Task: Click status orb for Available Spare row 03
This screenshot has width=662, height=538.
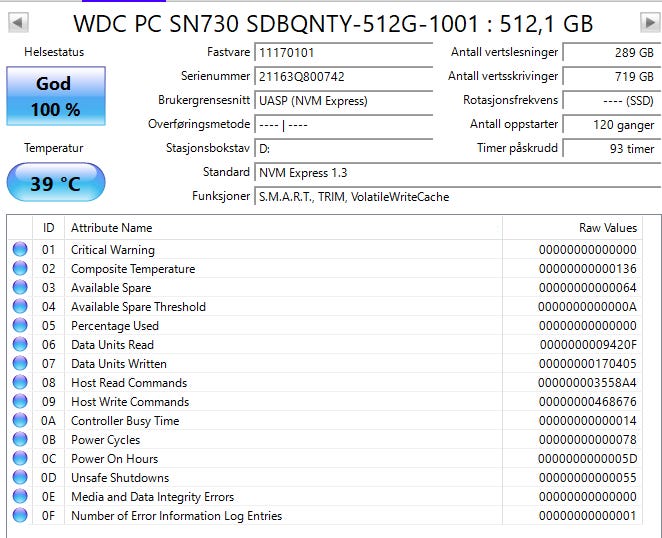Action: [20, 287]
